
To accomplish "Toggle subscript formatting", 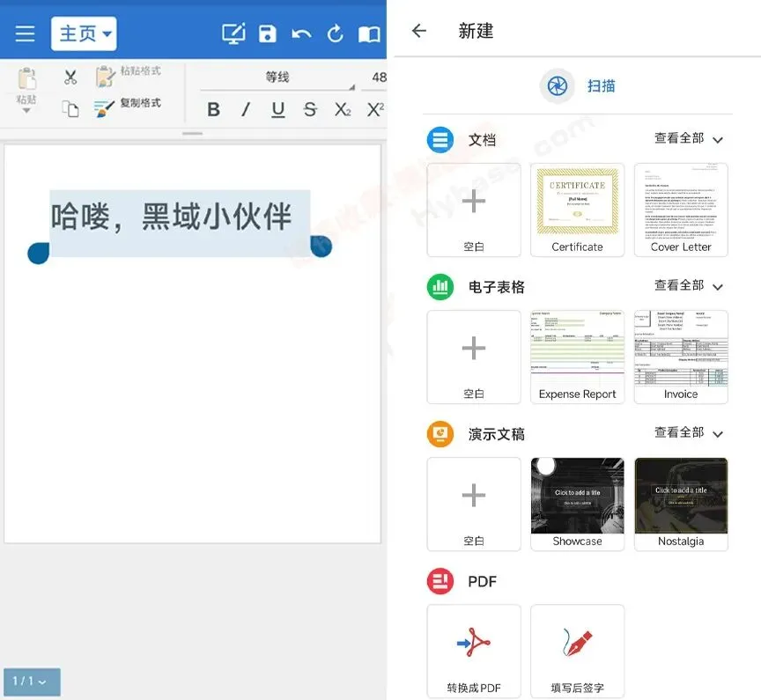I will 343,110.
